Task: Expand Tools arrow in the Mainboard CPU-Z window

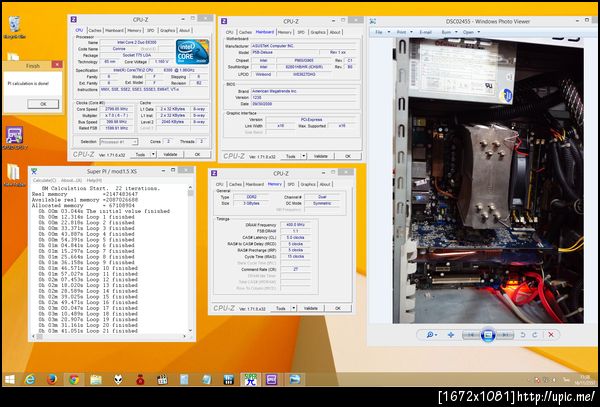Action: tap(303, 156)
